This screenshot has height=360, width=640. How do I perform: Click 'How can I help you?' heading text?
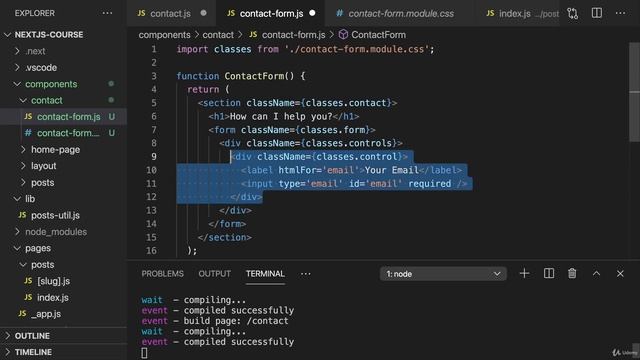(281, 116)
